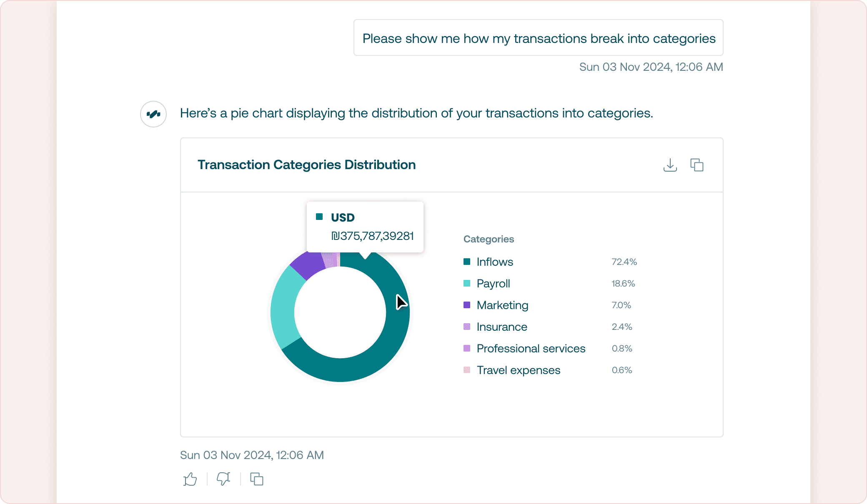Copy the chart using the card's copy icon
867x504 pixels.
[x=697, y=165]
